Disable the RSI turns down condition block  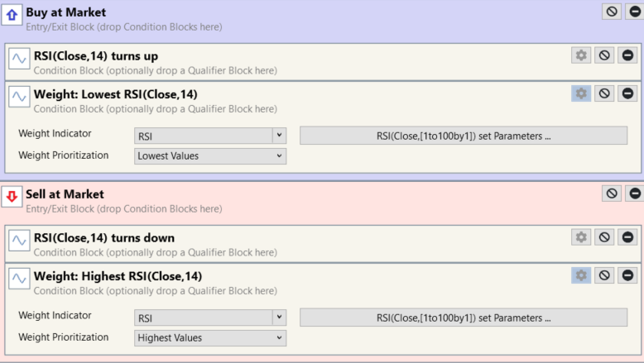tap(604, 237)
